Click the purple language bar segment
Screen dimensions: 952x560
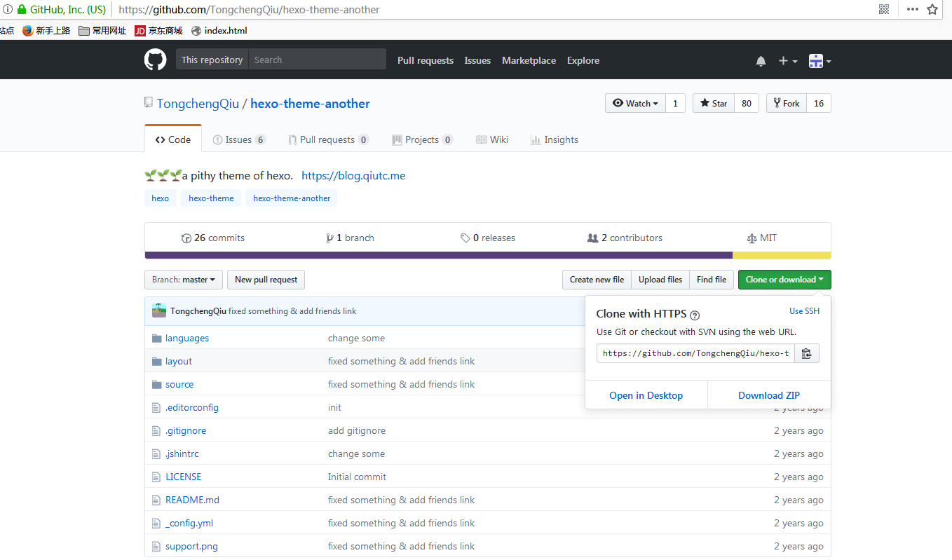click(x=439, y=255)
